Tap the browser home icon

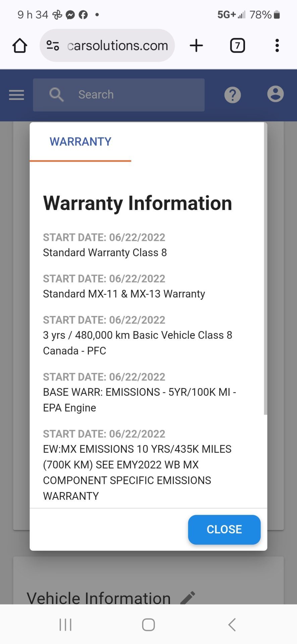point(20,46)
